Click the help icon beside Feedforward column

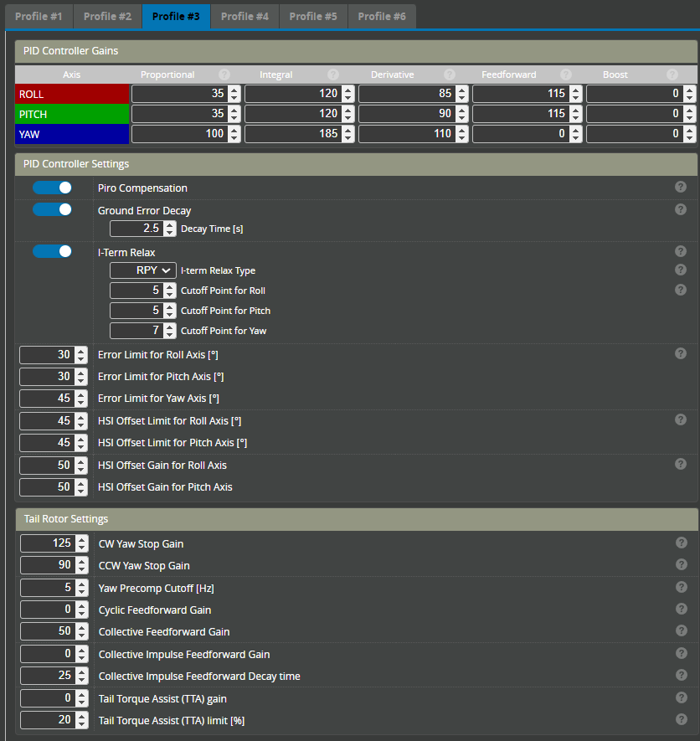(565, 75)
